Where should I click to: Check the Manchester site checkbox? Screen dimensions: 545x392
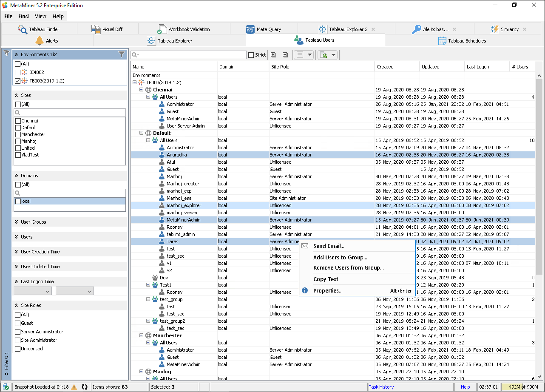(x=18, y=134)
